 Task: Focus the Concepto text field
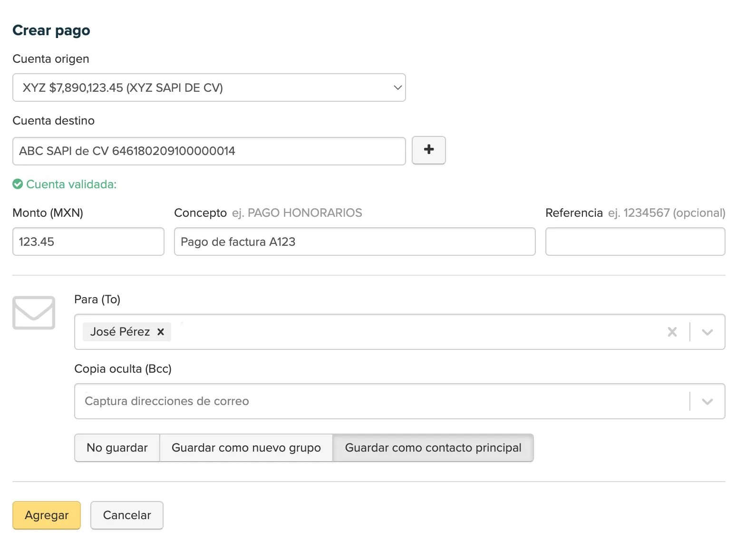[354, 241]
